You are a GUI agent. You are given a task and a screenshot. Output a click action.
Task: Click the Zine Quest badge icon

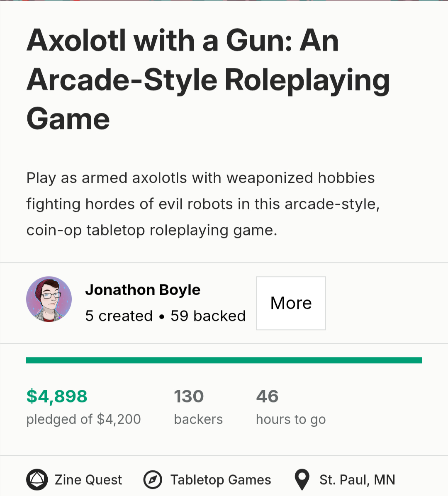point(37,480)
